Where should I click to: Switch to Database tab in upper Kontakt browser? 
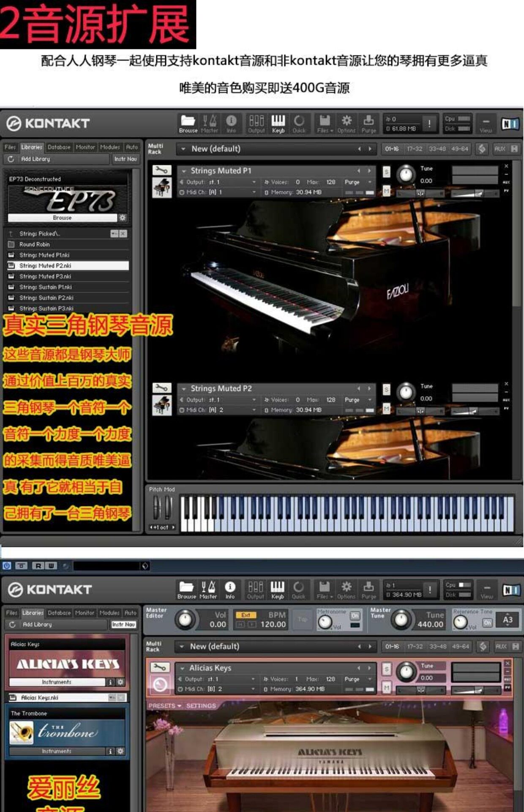coord(59,147)
